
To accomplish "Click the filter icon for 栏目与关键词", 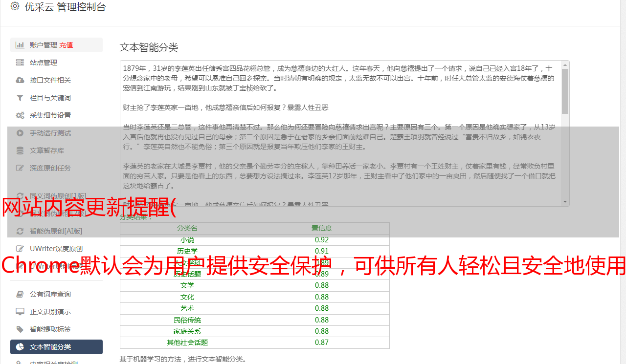I will [x=20, y=98].
